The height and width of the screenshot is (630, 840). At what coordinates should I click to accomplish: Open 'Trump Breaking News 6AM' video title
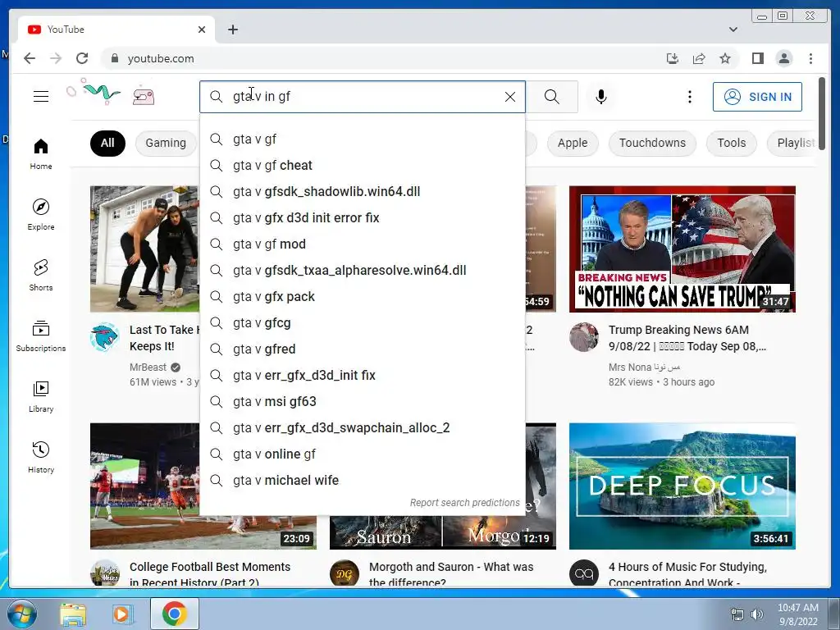click(688, 338)
